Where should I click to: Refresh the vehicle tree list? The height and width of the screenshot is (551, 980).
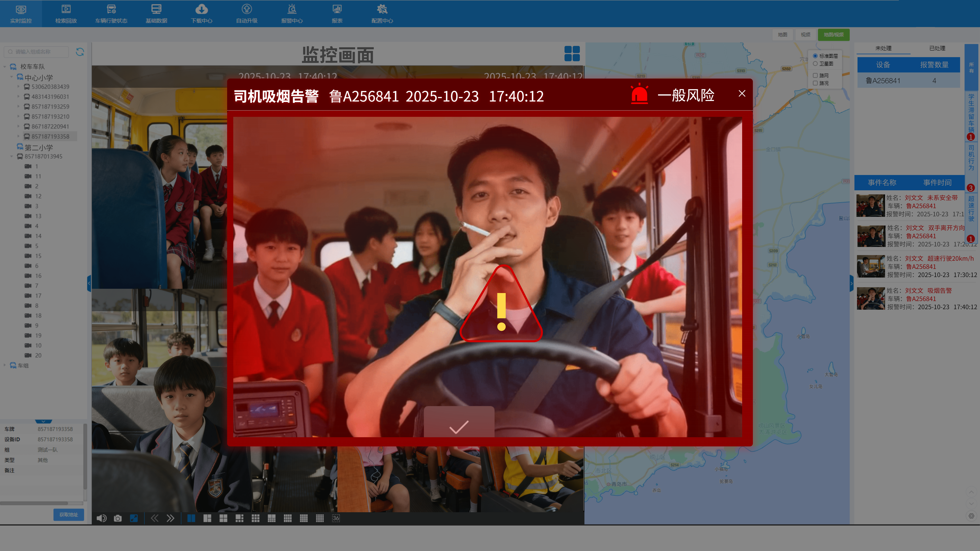80,52
